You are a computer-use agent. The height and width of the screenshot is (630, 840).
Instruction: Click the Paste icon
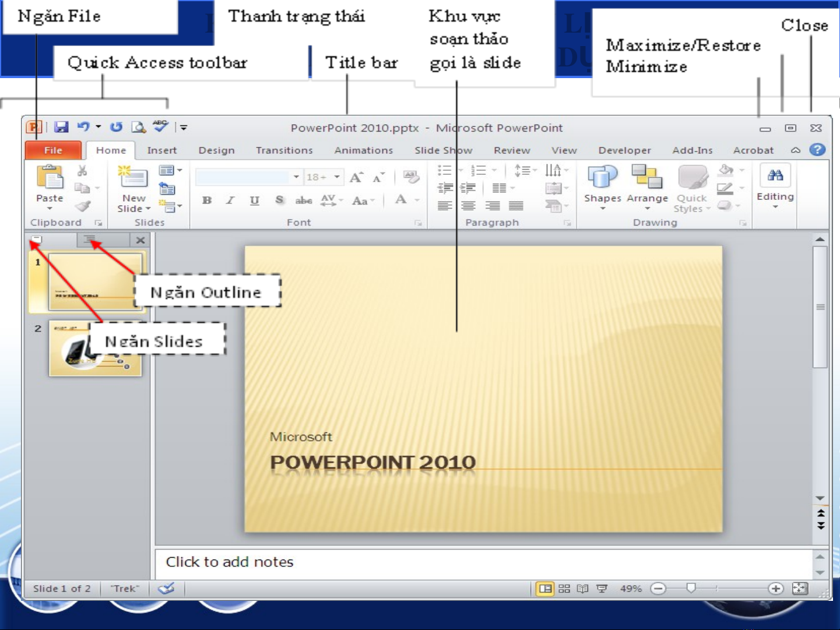tap(50, 177)
